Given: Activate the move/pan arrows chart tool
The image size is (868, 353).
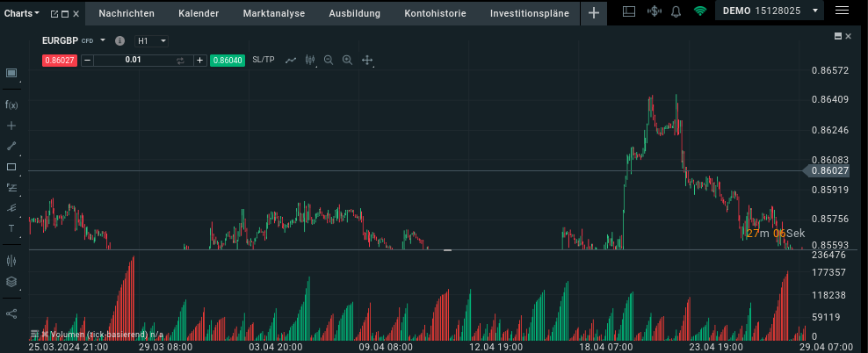Looking at the screenshot, I should 367,61.
